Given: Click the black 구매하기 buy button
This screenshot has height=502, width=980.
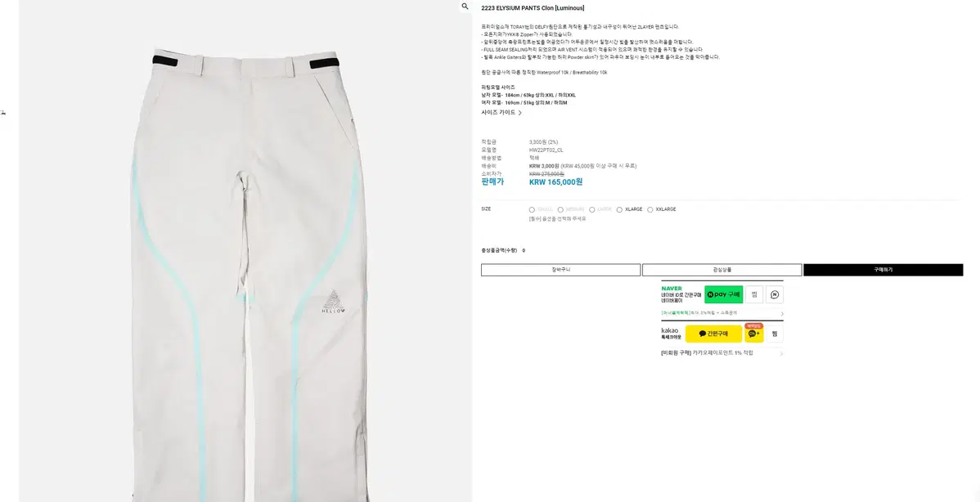Looking at the screenshot, I should [883, 270].
